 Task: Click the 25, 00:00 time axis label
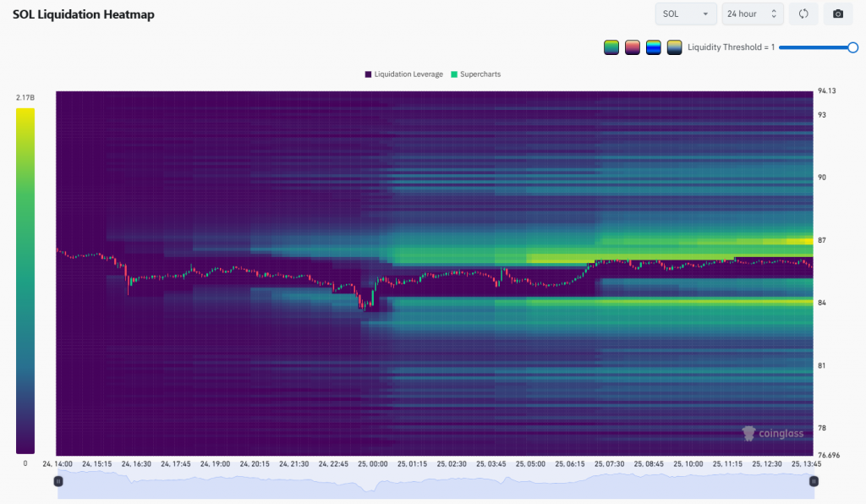click(373, 464)
